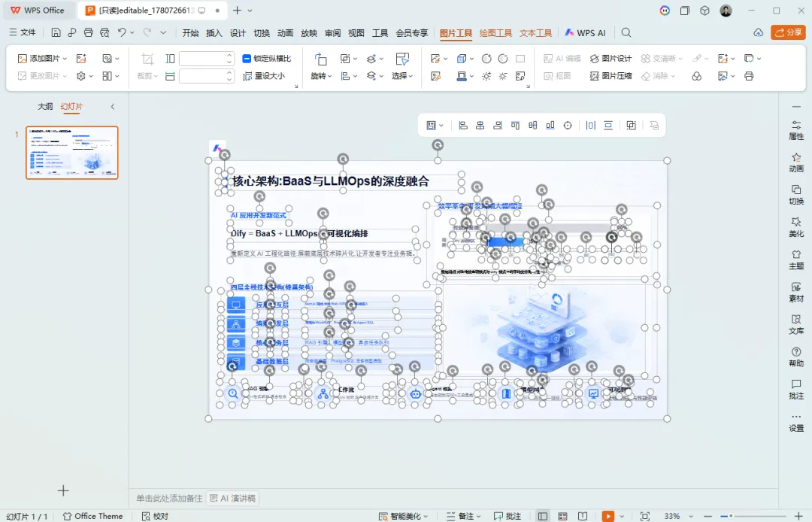Expand Smart Beautify (智能美化) dropdown
The width and height of the screenshot is (812, 522).
[426, 516]
